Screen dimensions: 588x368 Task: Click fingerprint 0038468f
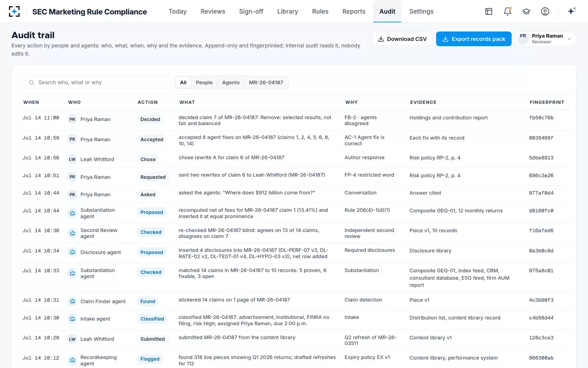tap(541, 138)
